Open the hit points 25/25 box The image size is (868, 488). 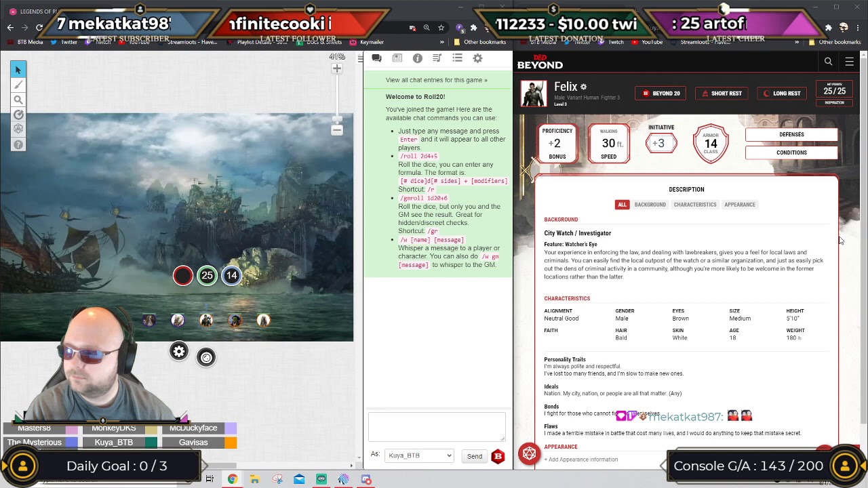point(835,89)
